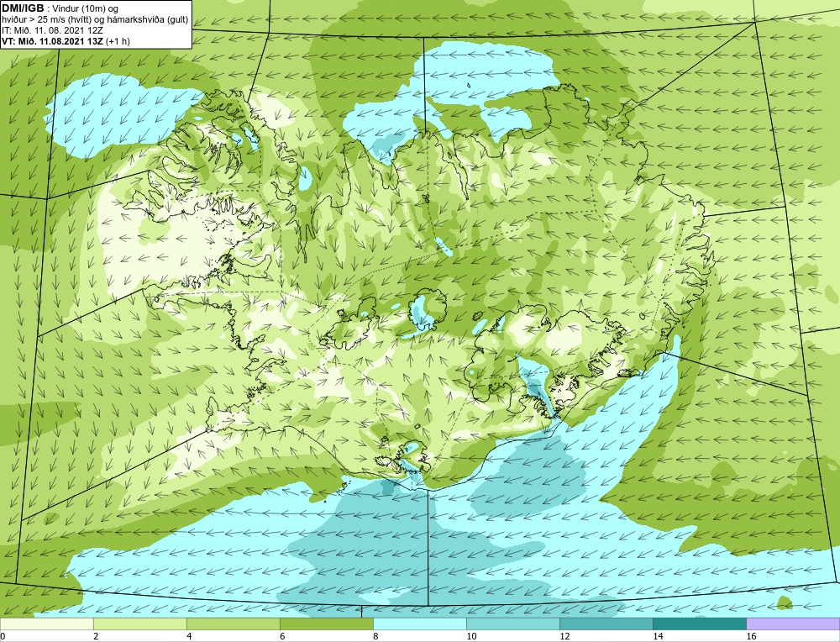Click the scale label '8'

(x=375, y=636)
